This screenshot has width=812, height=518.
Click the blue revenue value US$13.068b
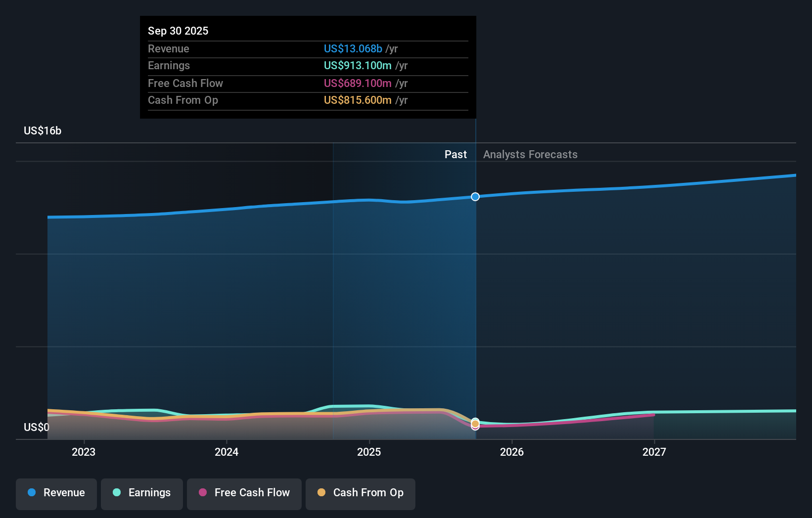coord(353,48)
